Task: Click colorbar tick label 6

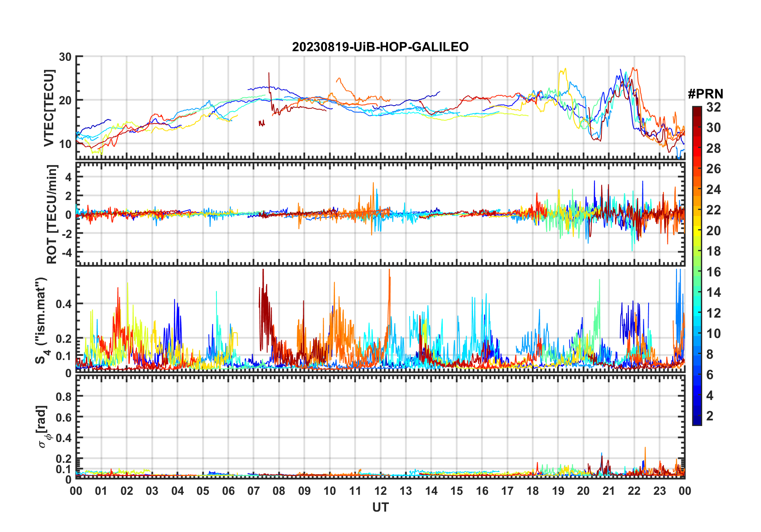Action: point(710,375)
